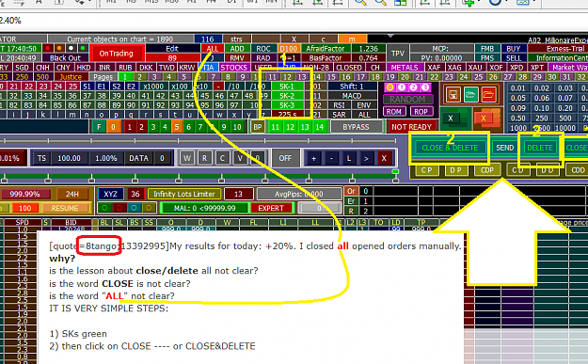Toggle the green dot indicator
Image resolution: width=588 pixels, height=364 pixels.
click(x=82, y=48)
